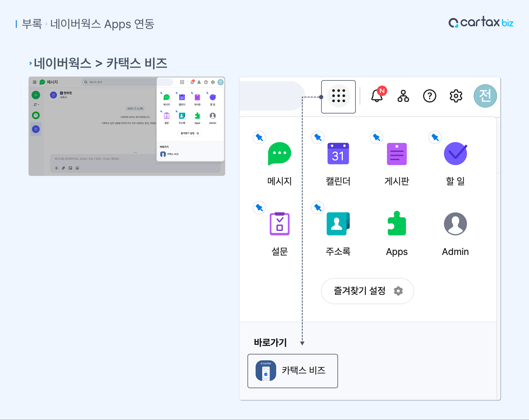Click the large 메시지 chat bubble icon
The width and height of the screenshot is (529, 420).
[x=279, y=154]
